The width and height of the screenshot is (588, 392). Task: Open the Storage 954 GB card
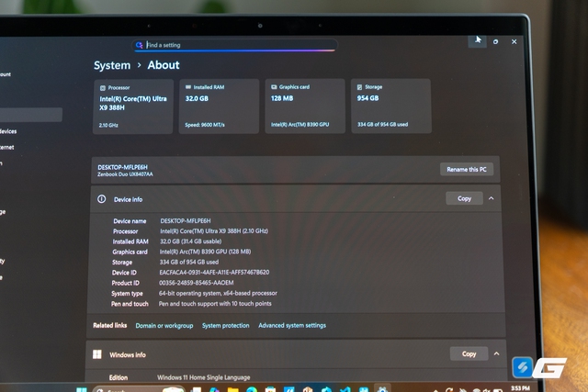click(x=391, y=106)
